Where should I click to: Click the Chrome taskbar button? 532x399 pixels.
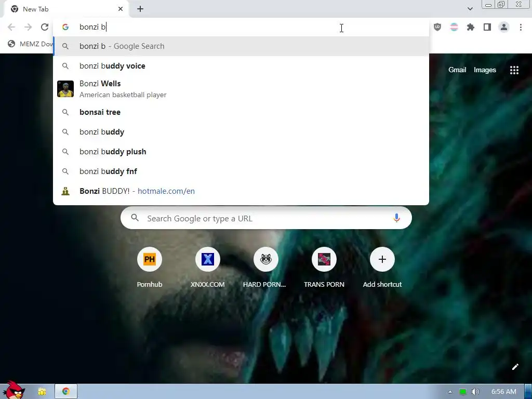(66, 392)
